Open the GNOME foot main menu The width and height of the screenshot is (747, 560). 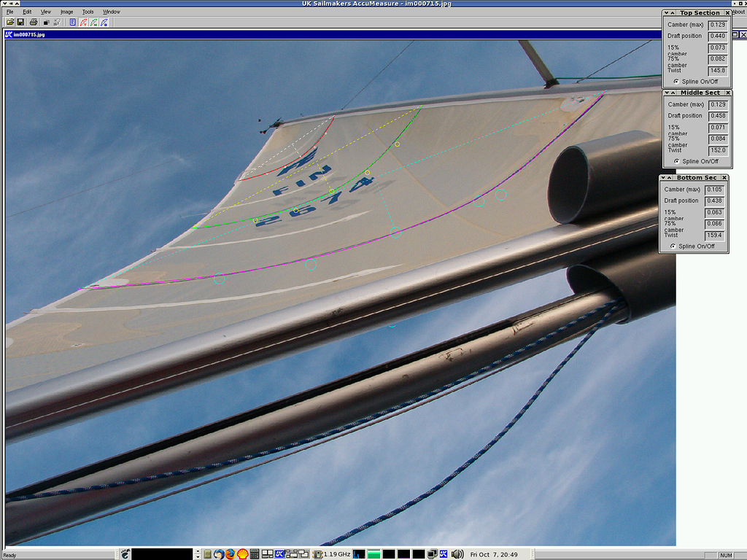[125, 554]
